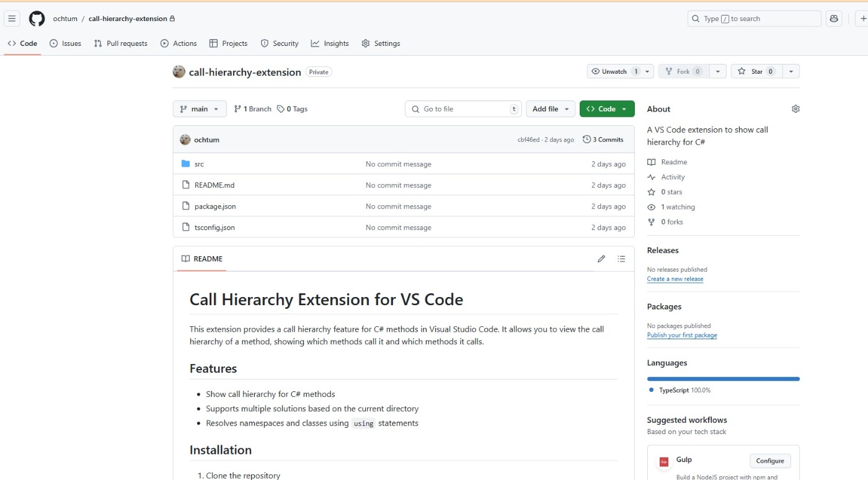This screenshot has width=868, height=480.
Task: Switch to the Issues tab
Action: pos(65,43)
